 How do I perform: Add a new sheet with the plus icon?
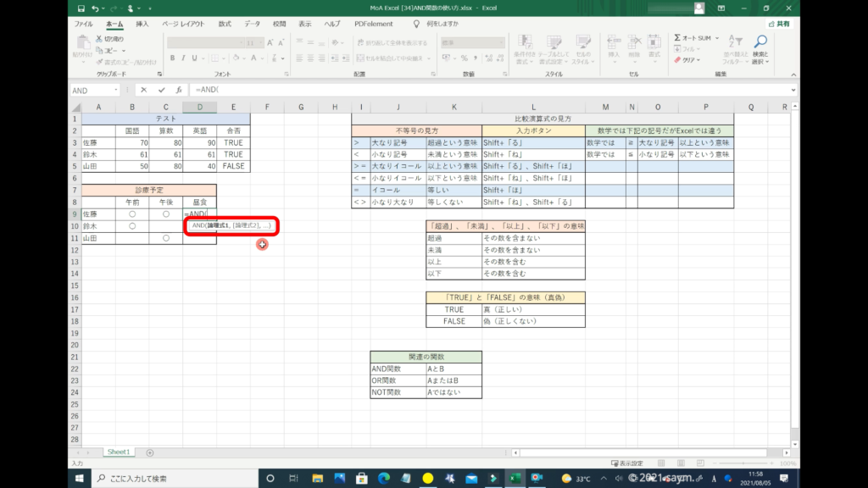[150, 453]
